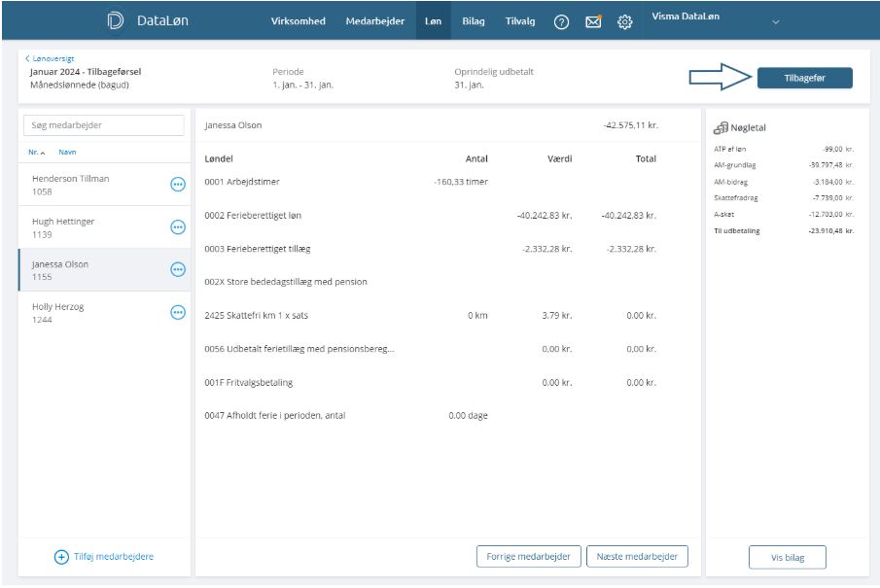Image resolution: width=880 pixels, height=588 pixels.
Task: Click the Total column header
Action: [x=646, y=158]
